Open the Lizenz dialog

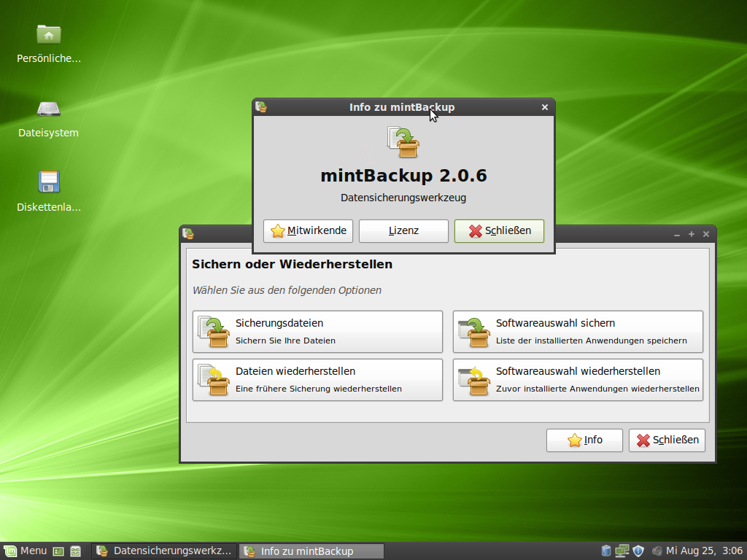coord(403,230)
